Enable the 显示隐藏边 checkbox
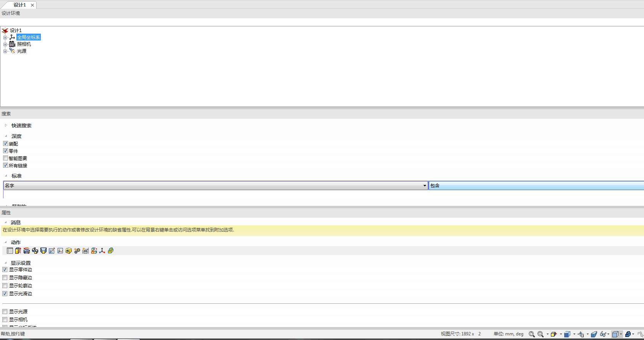The image size is (644, 340). coord(5,278)
